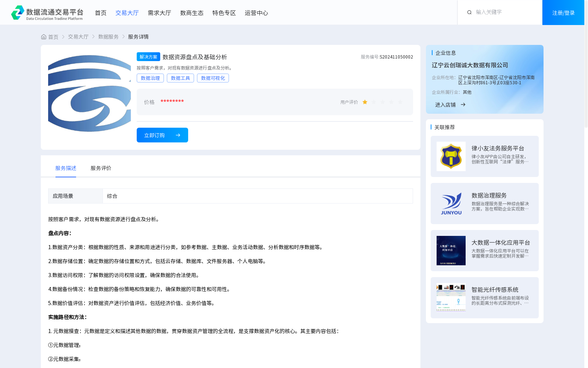Click the 数据工具 tag

click(180, 78)
